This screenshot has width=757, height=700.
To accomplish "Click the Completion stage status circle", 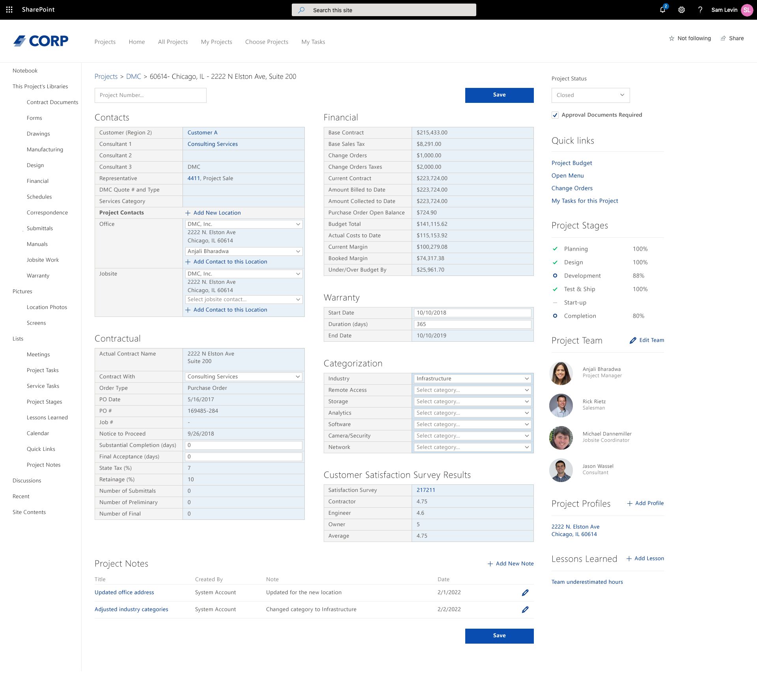I will pyautogui.click(x=555, y=316).
